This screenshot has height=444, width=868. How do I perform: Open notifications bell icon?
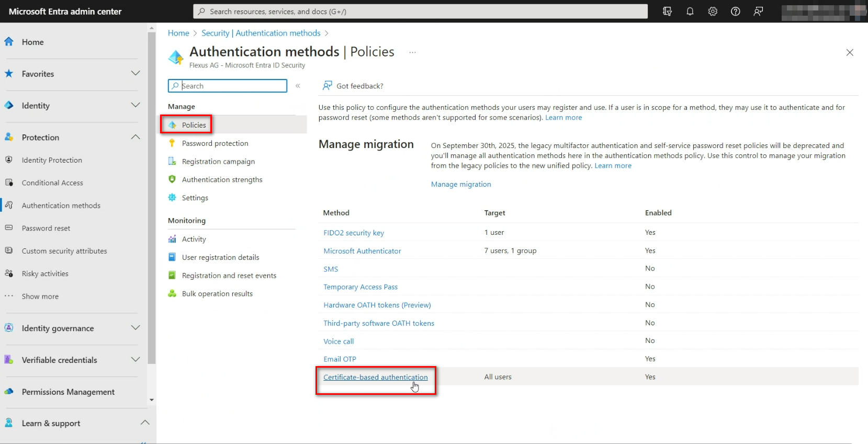point(690,12)
